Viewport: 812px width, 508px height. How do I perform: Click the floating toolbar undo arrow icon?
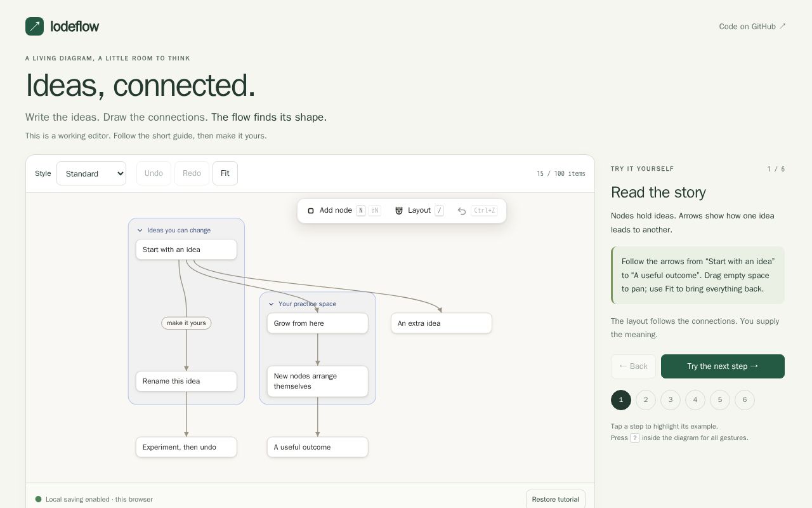click(462, 211)
